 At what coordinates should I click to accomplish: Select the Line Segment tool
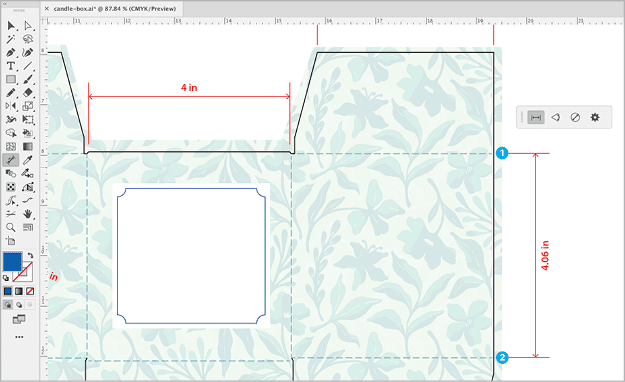coord(28,66)
